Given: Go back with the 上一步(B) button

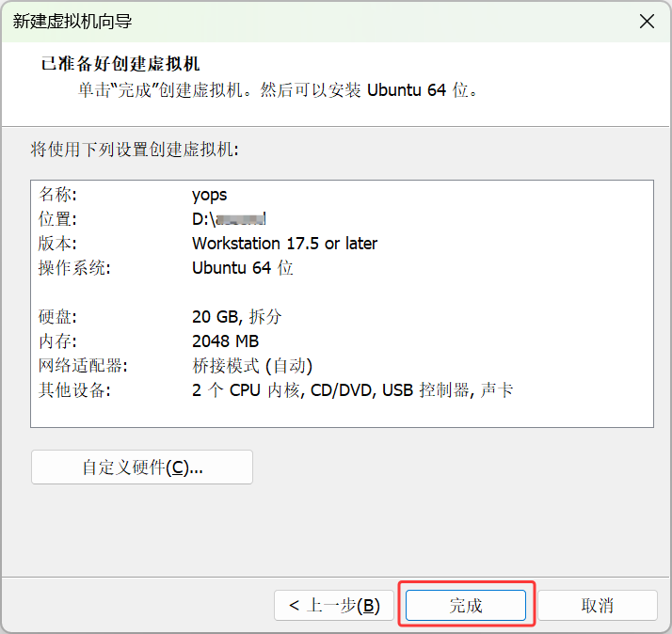Looking at the screenshot, I should click(334, 605).
